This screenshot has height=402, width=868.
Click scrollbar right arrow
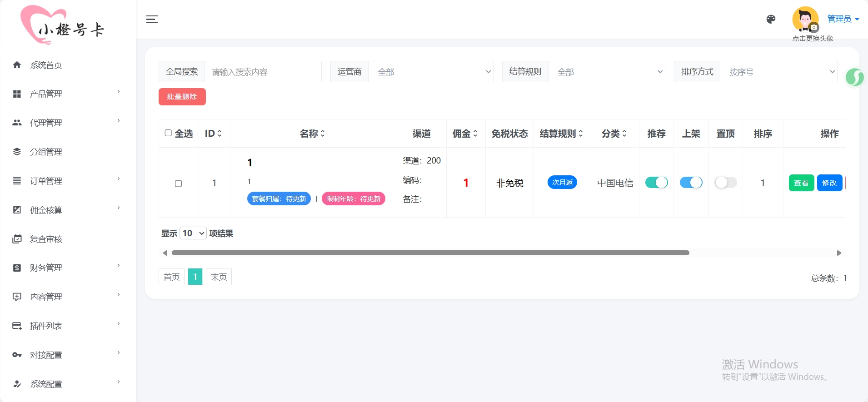839,253
